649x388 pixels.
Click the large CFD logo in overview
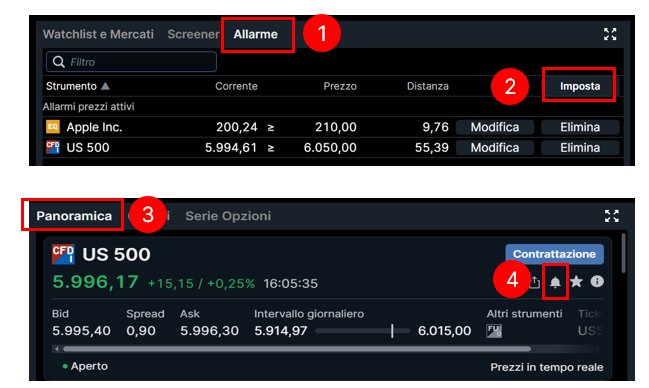point(63,254)
